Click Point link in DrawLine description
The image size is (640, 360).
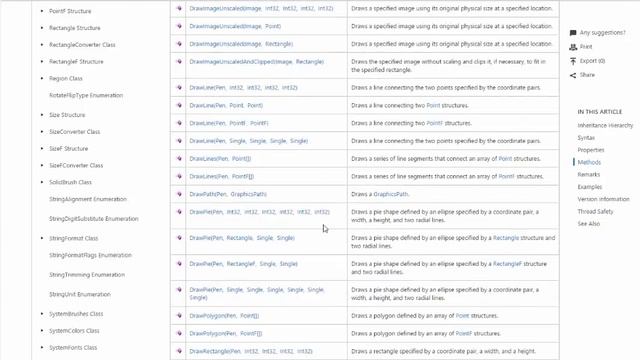433,105
